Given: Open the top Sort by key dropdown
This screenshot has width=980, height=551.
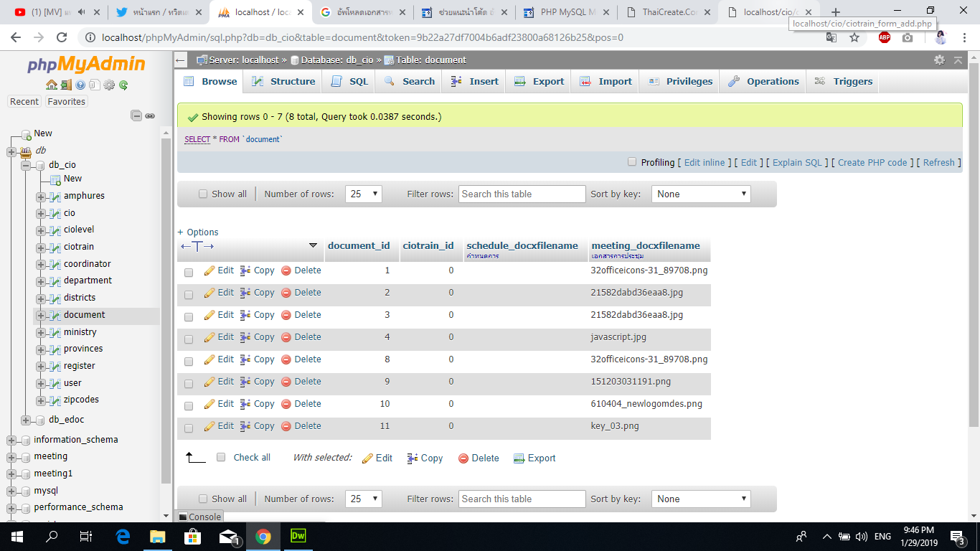Looking at the screenshot, I should [701, 194].
